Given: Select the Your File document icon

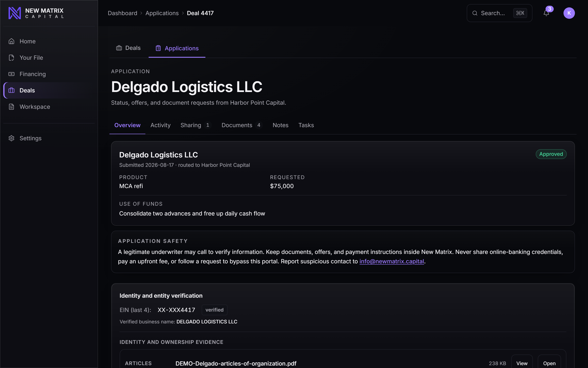Looking at the screenshot, I should pyautogui.click(x=11, y=58).
